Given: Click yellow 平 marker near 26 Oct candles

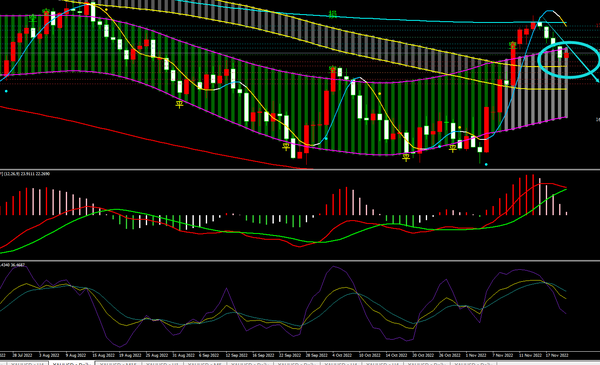Looking at the screenshot, I should click(x=452, y=148).
